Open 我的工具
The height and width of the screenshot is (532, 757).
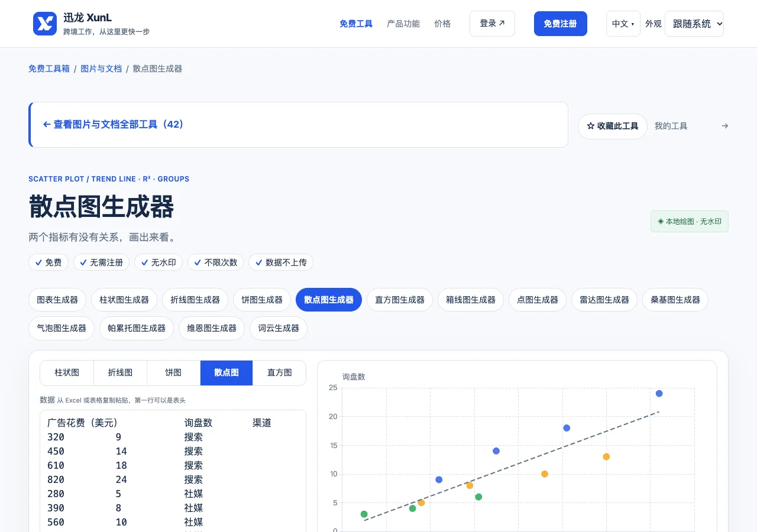[x=671, y=126]
